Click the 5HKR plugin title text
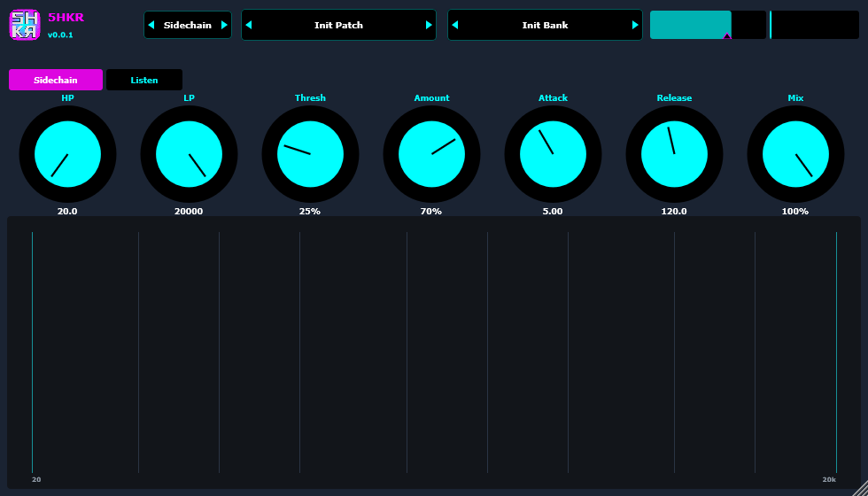868x496 pixels. tap(66, 17)
